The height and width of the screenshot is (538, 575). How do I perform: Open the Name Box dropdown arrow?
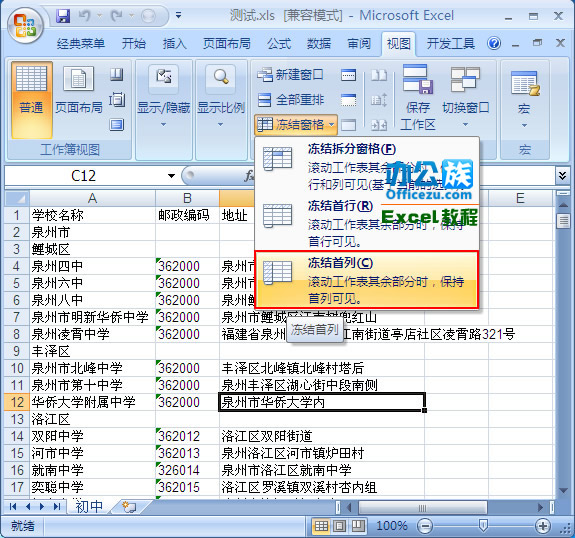(x=171, y=176)
